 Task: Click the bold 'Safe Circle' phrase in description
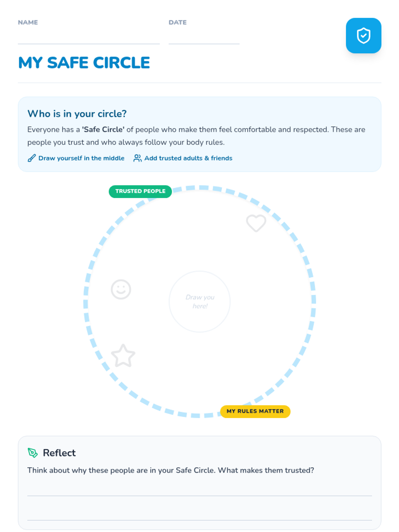(103, 130)
